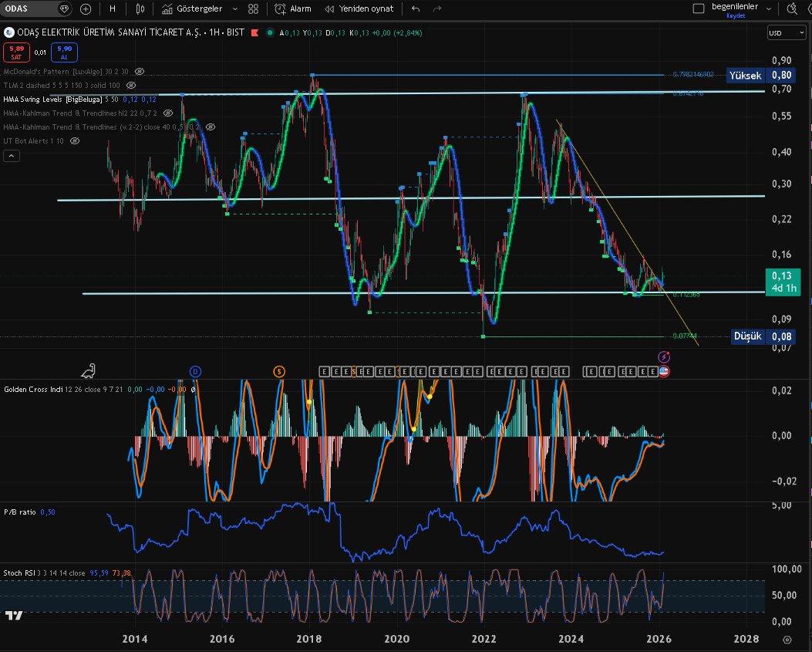Image resolution: width=812 pixels, height=652 pixels.
Task: Click the diamond icon beside ODAS symbol
Action: (x=64, y=8)
